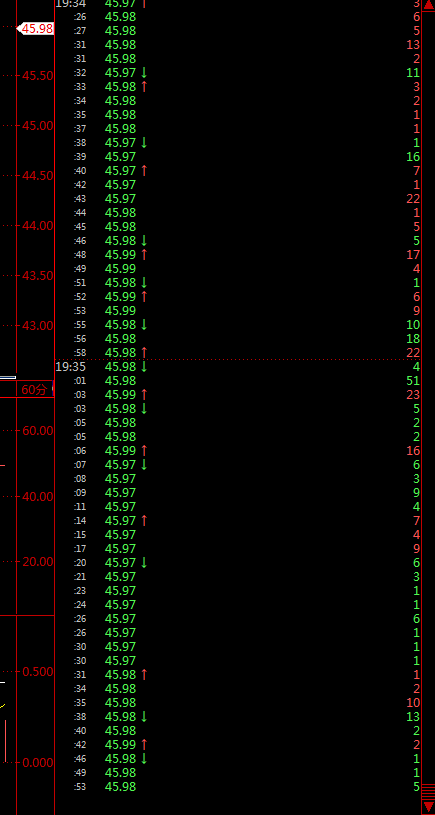Click the 44.50 price axis label
The width and height of the screenshot is (435, 815).
(37, 176)
